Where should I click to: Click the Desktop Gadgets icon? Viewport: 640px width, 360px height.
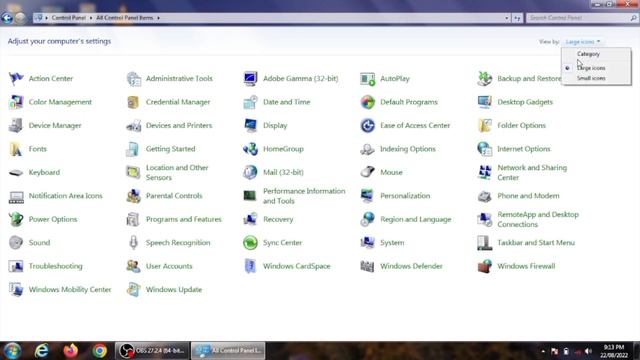[484, 102]
